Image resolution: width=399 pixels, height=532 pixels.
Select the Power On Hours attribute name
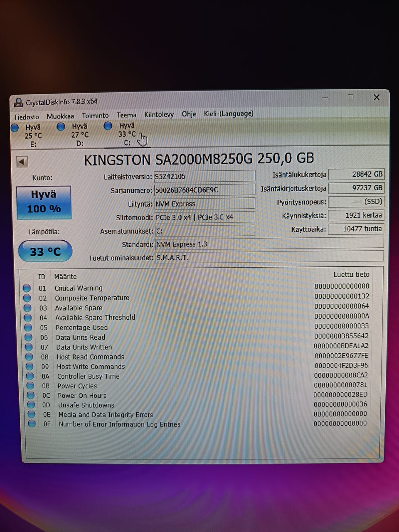[x=82, y=396]
